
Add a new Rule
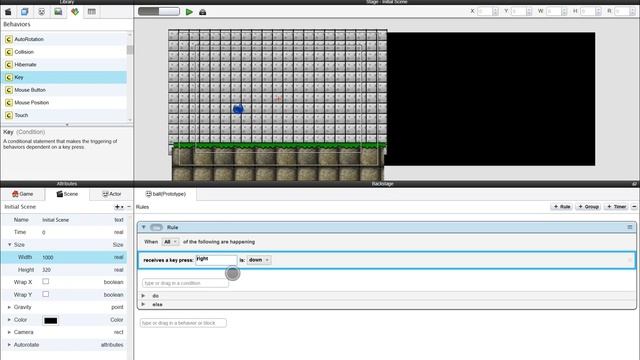(x=562, y=207)
